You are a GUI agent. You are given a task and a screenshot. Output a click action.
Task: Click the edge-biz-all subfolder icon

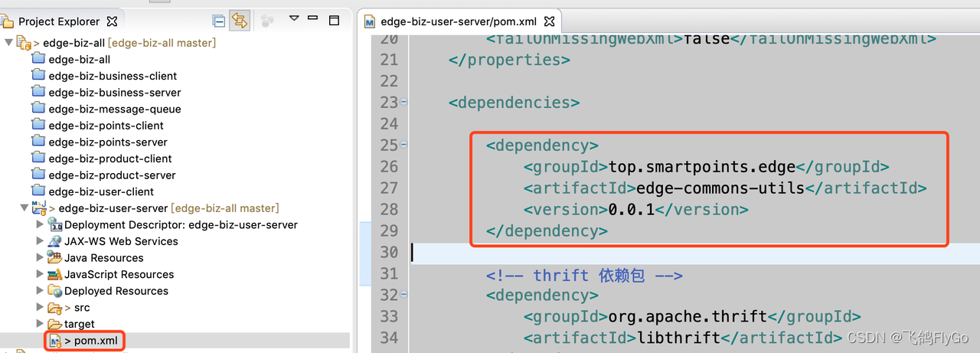point(38,59)
